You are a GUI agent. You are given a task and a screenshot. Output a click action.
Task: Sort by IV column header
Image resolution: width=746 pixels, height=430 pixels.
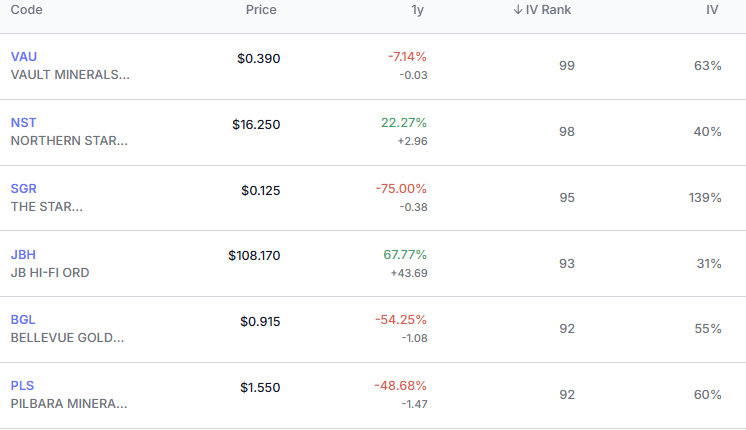tap(712, 10)
